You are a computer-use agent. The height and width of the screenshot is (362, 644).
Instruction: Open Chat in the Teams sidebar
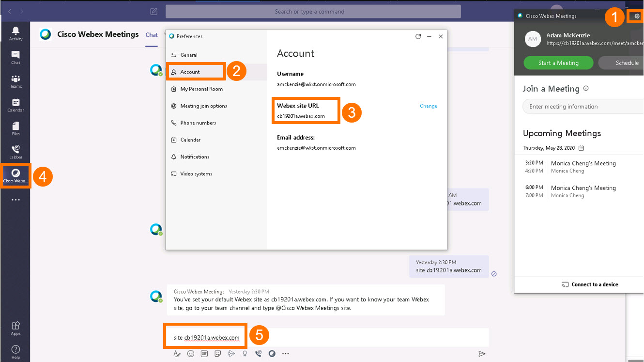[x=15, y=58]
